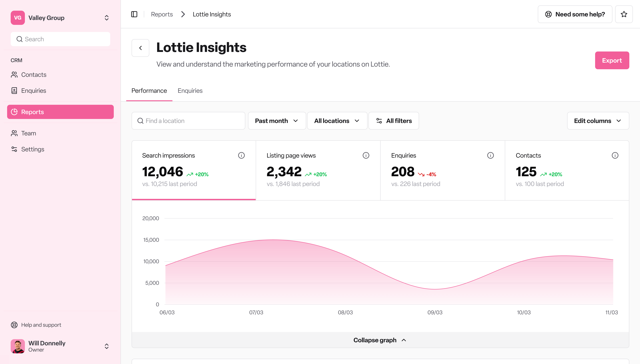Select Reports in the sidebar
The width and height of the screenshot is (640, 364).
[60, 112]
